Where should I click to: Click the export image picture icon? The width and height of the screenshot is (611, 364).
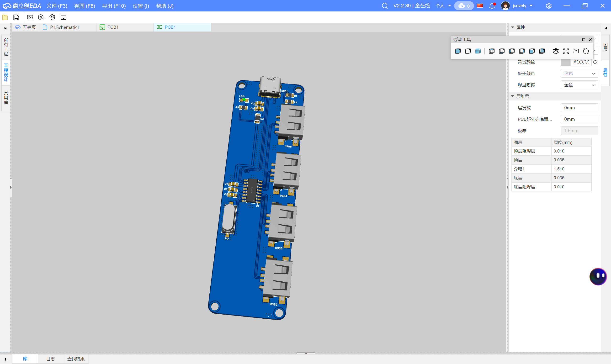(30, 17)
